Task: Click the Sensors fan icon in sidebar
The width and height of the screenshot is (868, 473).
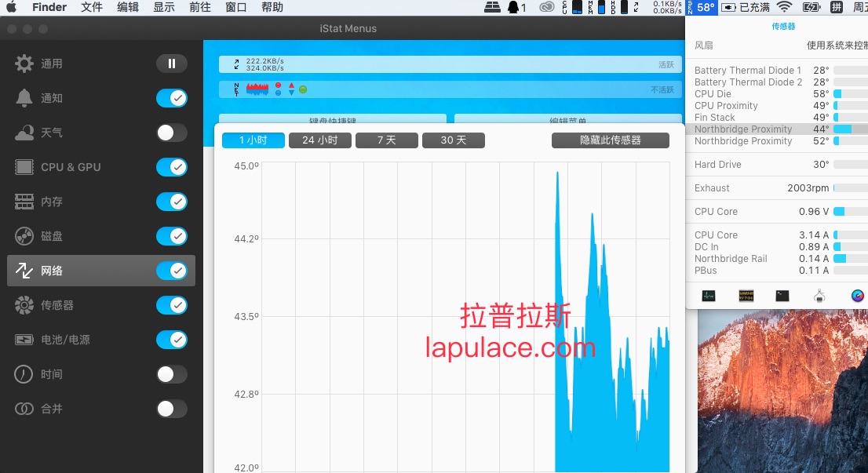Action: pyautogui.click(x=24, y=305)
